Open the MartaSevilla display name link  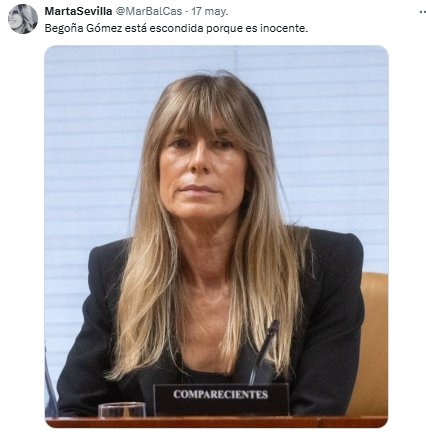pos(78,11)
